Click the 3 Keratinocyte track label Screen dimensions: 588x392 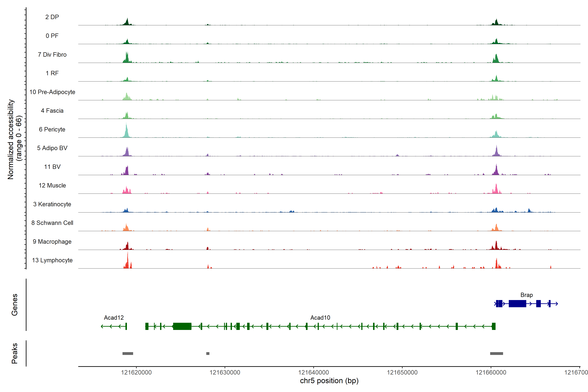pyautogui.click(x=52, y=204)
